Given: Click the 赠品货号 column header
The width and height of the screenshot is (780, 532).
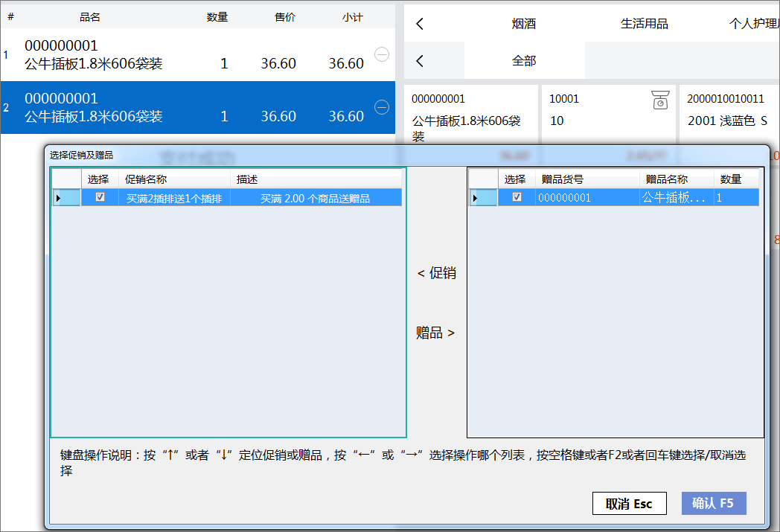Looking at the screenshot, I should coord(587,179).
